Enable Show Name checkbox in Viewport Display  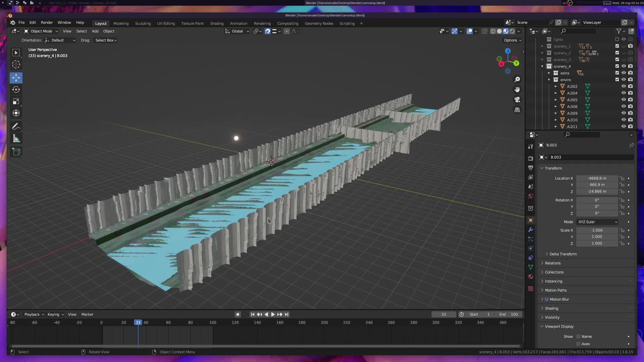[x=578, y=337]
